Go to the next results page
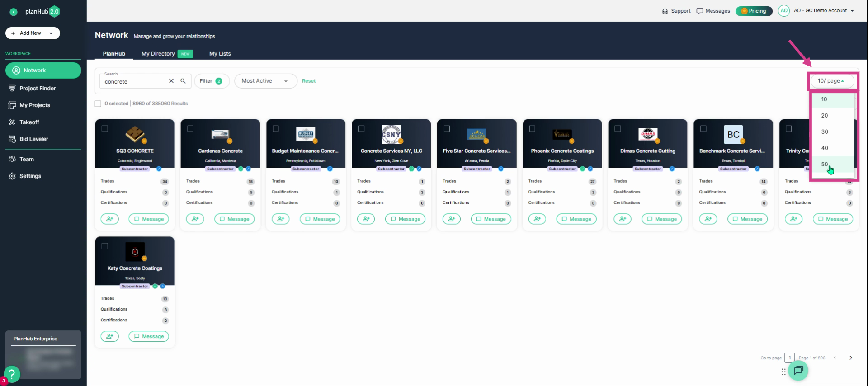 click(x=851, y=358)
